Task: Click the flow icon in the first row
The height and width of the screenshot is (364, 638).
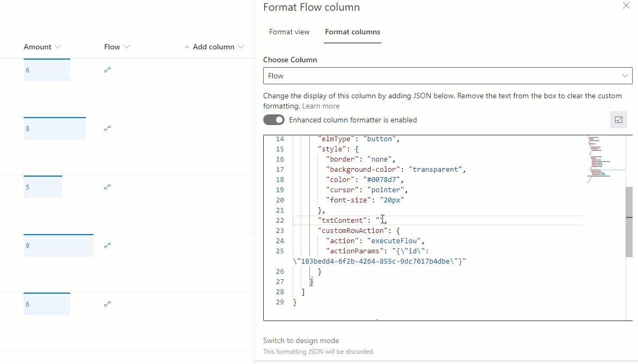Action: [107, 70]
